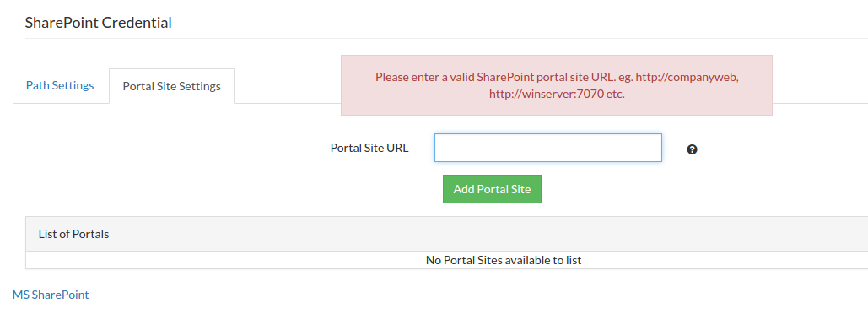Select the Portal Site Settings tab
Viewport: 868px width, 336px height.
[171, 86]
